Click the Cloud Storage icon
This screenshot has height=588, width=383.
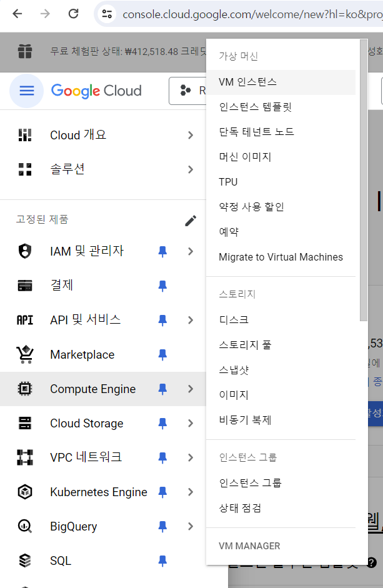[x=25, y=424]
